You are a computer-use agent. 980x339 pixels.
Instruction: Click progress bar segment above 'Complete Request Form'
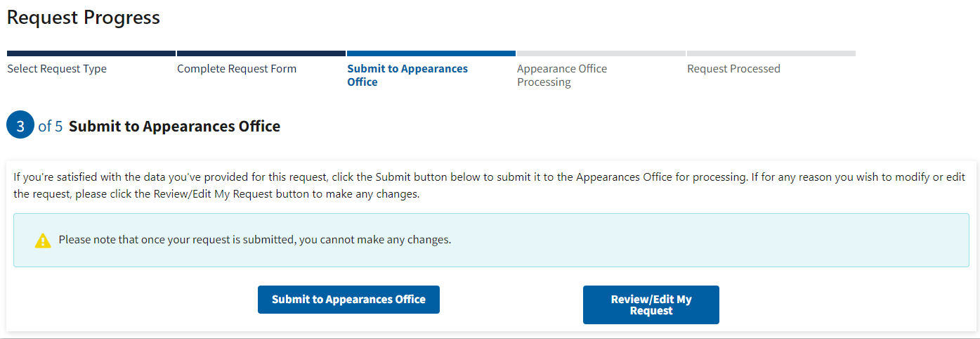(261, 53)
